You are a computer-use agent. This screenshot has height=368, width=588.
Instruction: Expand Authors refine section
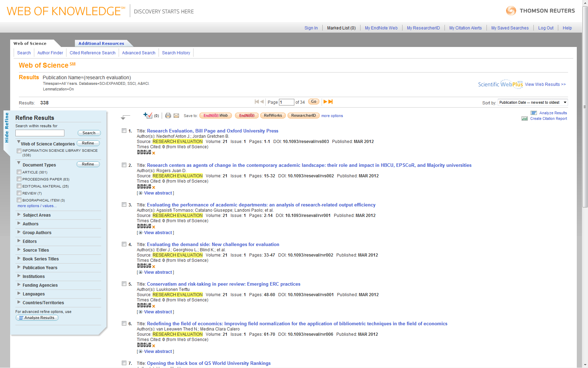[x=19, y=223]
